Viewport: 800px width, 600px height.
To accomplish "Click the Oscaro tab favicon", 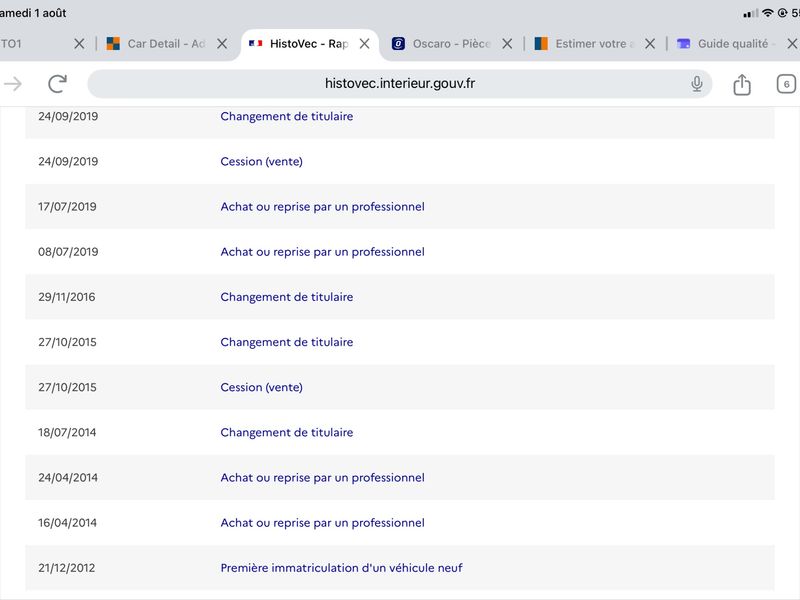I will pyautogui.click(x=398, y=44).
